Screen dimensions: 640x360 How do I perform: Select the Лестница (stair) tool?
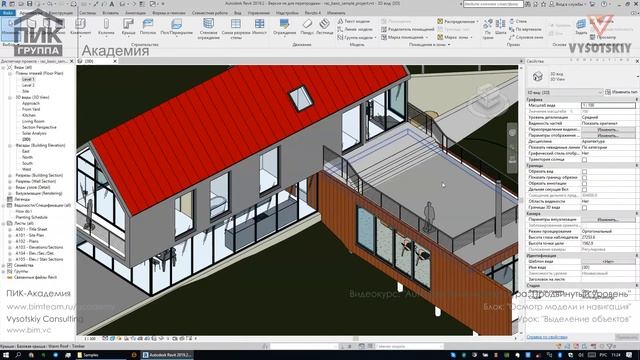(x=324, y=26)
